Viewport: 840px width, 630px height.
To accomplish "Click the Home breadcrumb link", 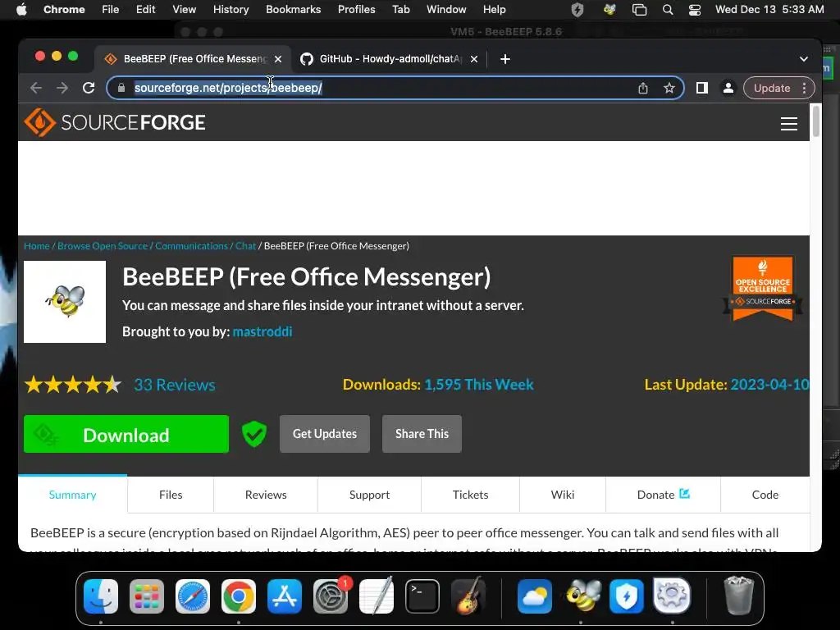I will (36, 246).
